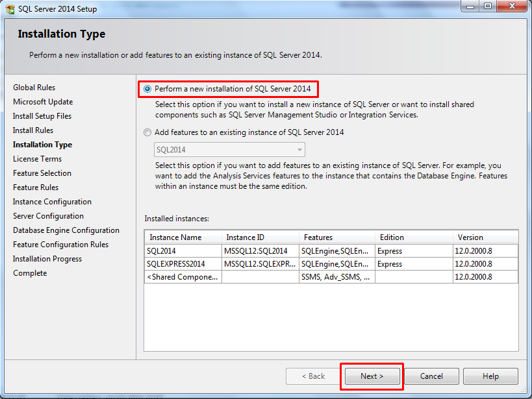Open Help for the setup wizard
Viewport: 532px width, 399px height.
(x=490, y=376)
